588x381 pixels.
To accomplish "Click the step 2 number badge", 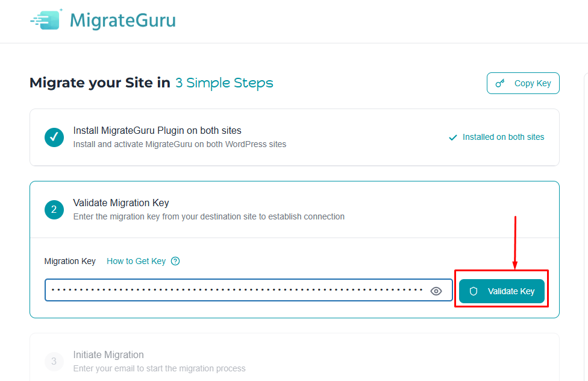I will [x=54, y=209].
